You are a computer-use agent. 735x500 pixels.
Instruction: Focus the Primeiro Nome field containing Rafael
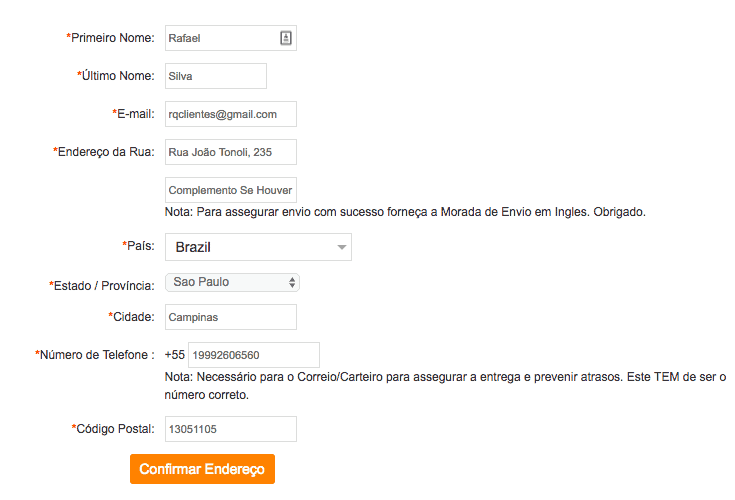pyautogui.click(x=231, y=38)
